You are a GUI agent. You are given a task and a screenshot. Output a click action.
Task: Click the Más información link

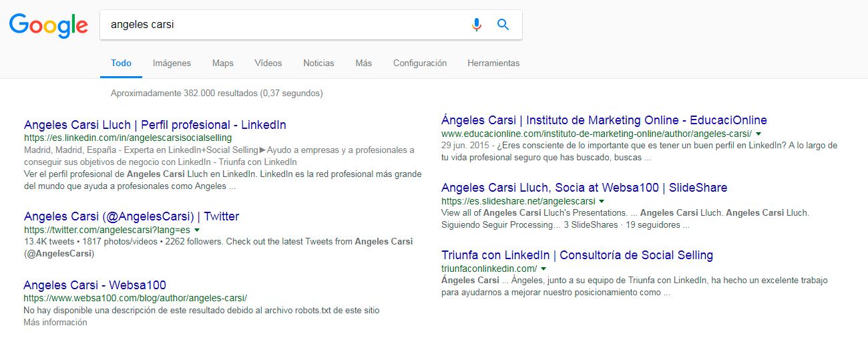click(55, 323)
